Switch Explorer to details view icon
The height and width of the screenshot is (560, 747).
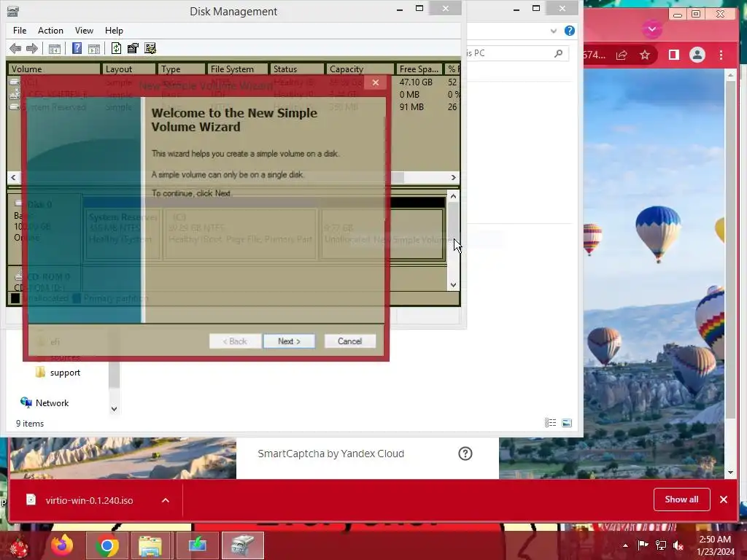(x=550, y=423)
